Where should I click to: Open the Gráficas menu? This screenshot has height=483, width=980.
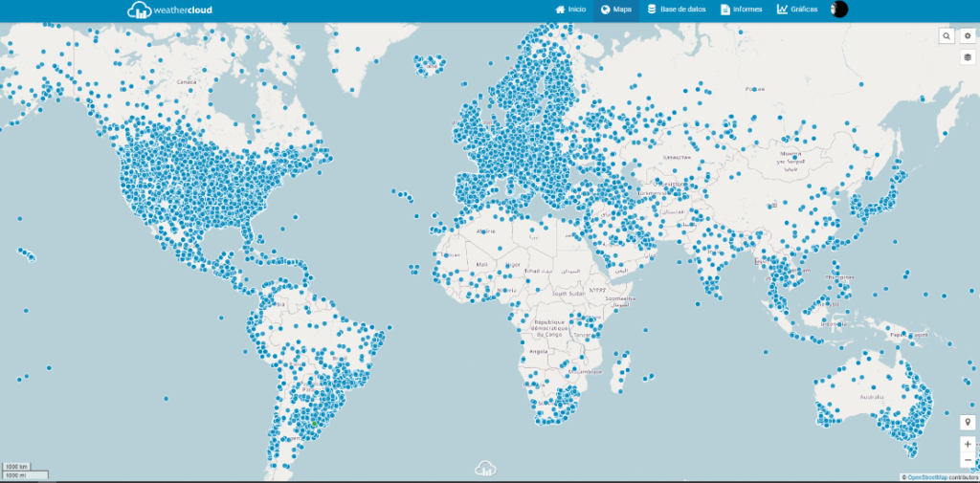click(x=797, y=10)
